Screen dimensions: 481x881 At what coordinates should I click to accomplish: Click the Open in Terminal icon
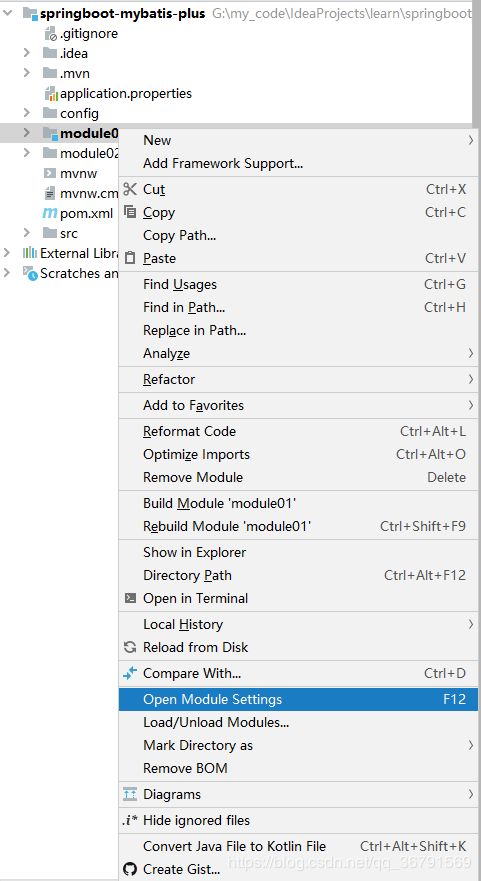pos(130,598)
